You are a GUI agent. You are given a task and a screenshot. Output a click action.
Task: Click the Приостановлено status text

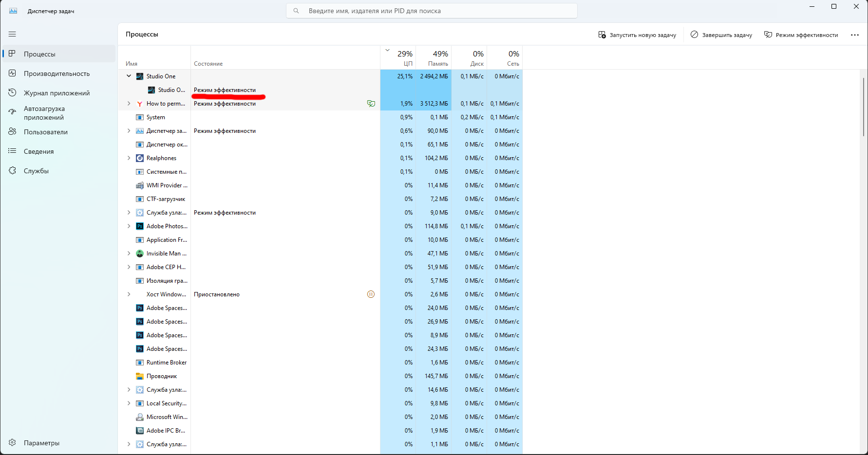click(217, 294)
